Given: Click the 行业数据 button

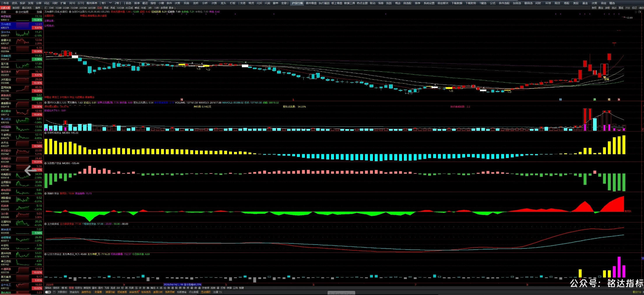Looking at the screenshot, I should click(x=194, y=292).
